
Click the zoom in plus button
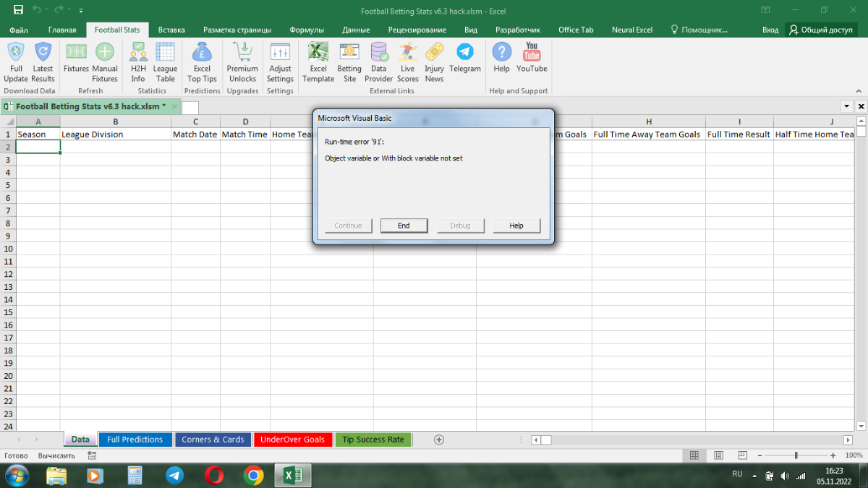click(x=833, y=455)
